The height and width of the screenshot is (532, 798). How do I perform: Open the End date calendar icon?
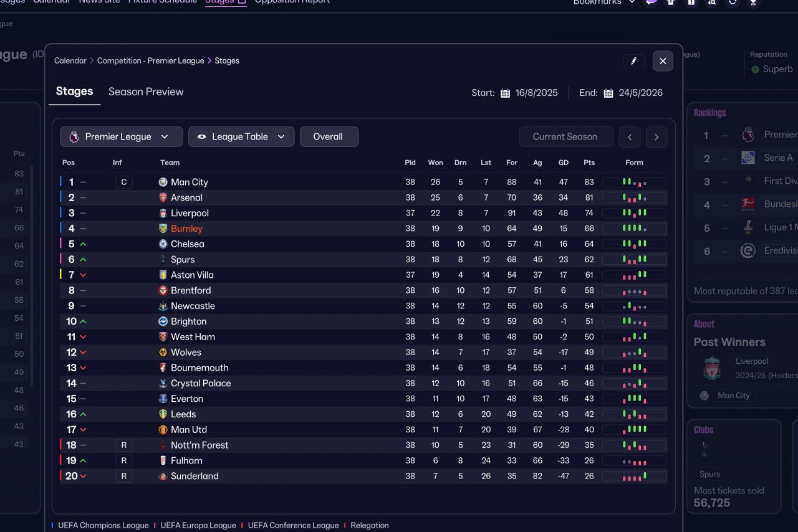point(609,93)
